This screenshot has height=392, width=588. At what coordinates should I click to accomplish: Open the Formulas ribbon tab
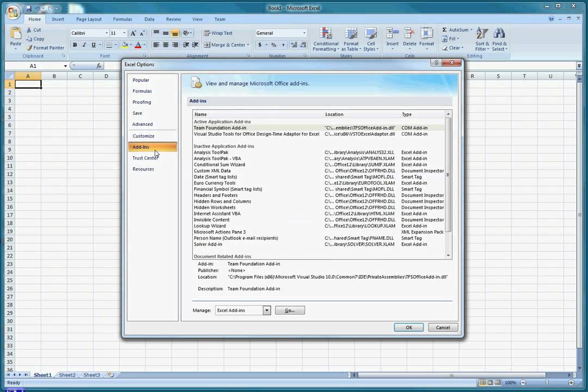[122, 19]
